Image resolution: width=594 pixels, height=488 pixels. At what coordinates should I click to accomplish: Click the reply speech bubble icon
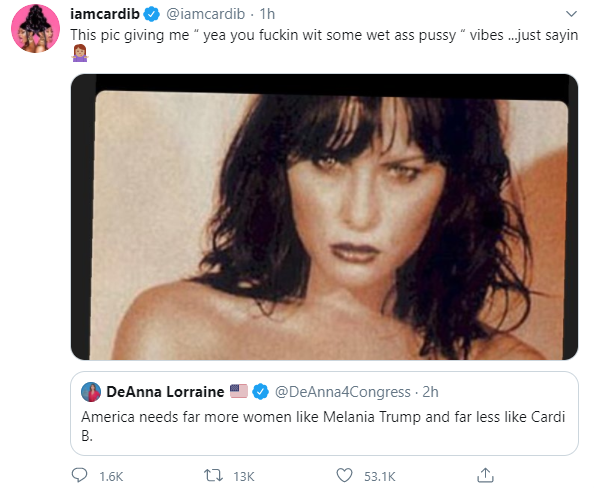coord(80,475)
